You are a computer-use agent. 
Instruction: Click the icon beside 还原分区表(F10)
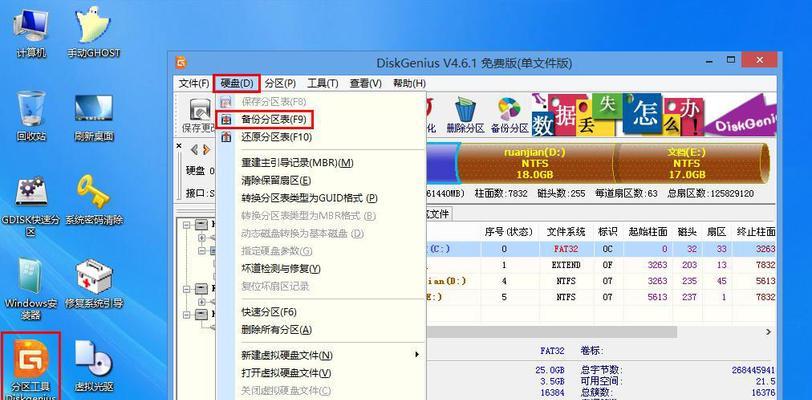click(226, 137)
